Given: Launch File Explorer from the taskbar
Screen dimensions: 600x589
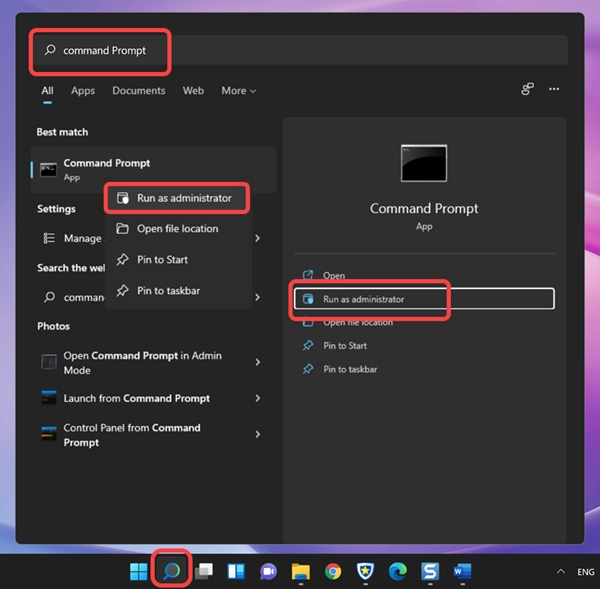Looking at the screenshot, I should (300, 572).
